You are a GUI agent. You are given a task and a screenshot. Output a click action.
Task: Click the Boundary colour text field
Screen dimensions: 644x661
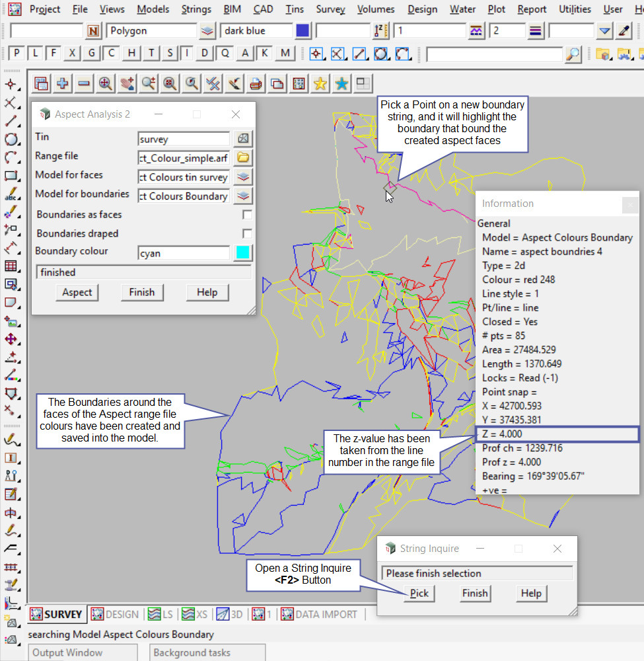pyautogui.click(x=184, y=253)
